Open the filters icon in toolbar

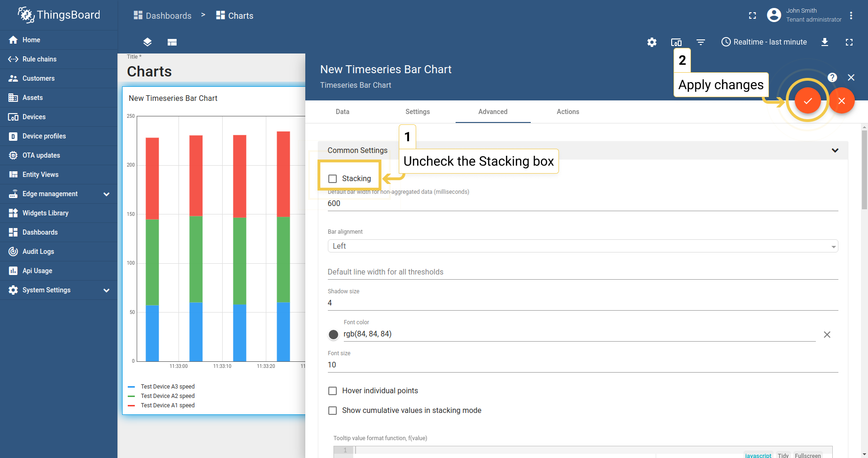[x=700, y=42]
